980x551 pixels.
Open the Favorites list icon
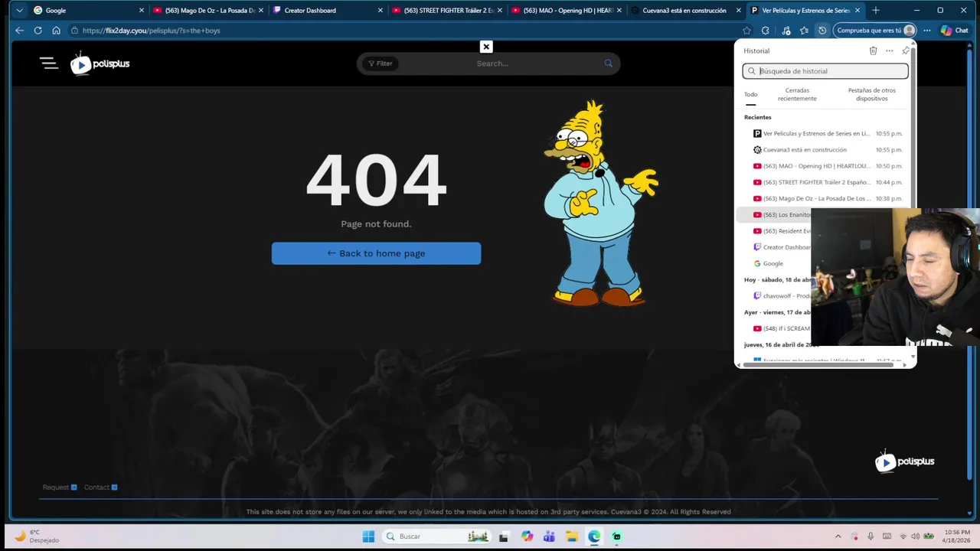(804, 31)
